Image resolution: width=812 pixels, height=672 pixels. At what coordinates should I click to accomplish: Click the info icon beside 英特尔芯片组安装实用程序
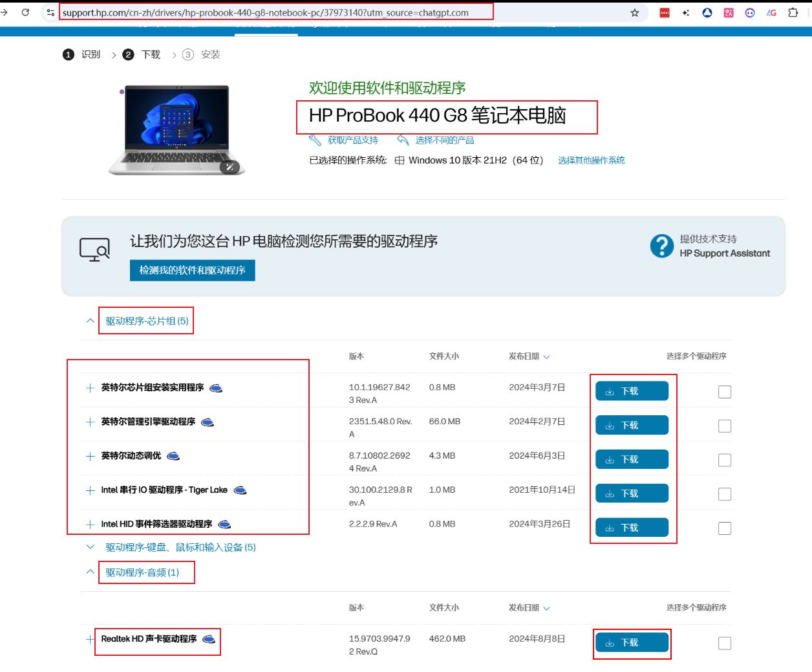point(216,388)
